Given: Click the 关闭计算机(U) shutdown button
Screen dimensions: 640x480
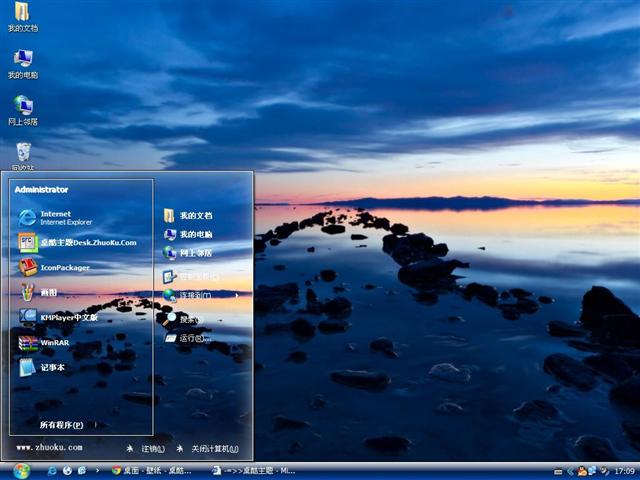Looking at the screenshot, I should [x=211, y=448].
